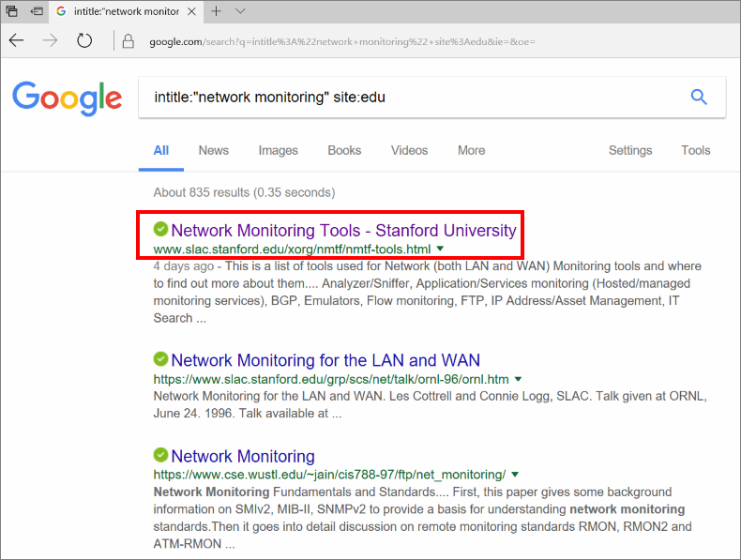The height and width of the screenshot is (560, 741).
Task: Open the tab list chevron dropdown
Action: (x=240, y=11)
